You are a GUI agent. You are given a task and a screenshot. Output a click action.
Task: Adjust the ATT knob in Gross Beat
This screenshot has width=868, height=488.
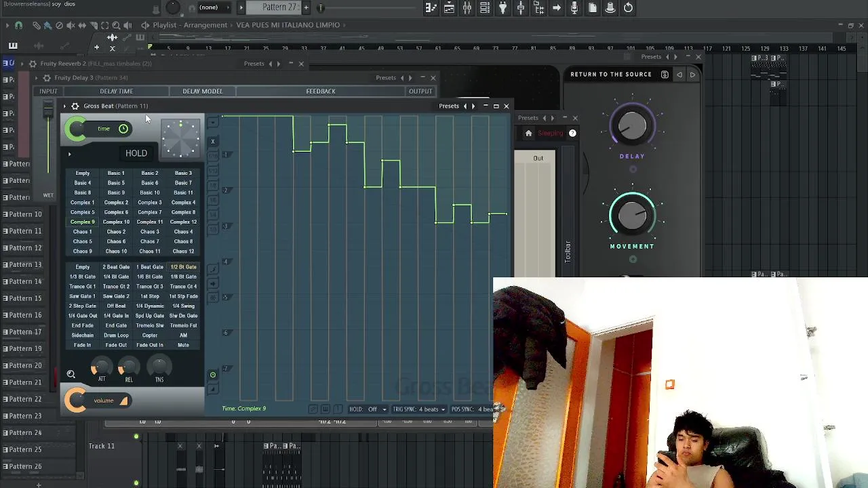(x=100, y=367)
